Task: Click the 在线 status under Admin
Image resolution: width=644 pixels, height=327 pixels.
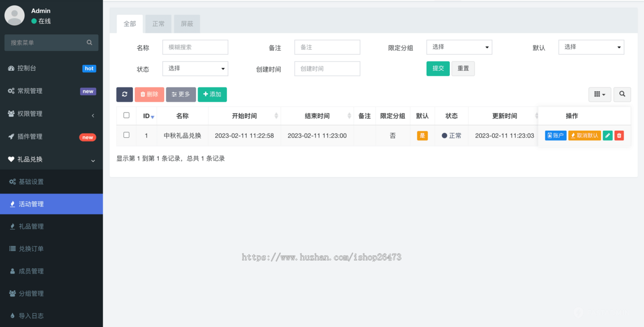Action: tap(41, 21)
